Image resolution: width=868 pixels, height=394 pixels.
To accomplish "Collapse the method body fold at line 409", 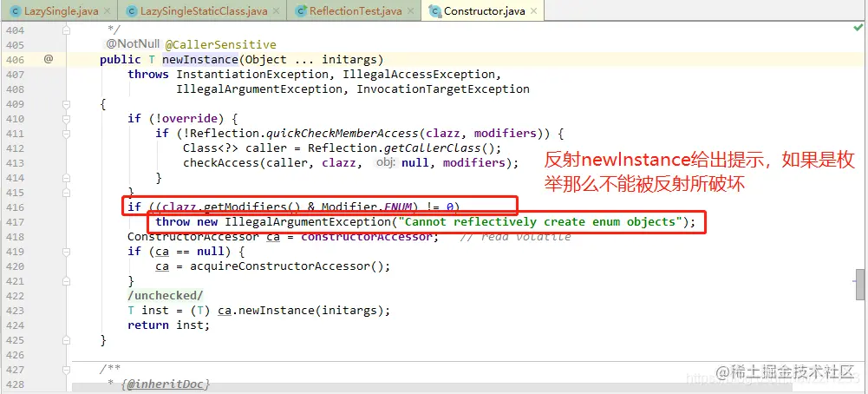I will tap(67, 103).
